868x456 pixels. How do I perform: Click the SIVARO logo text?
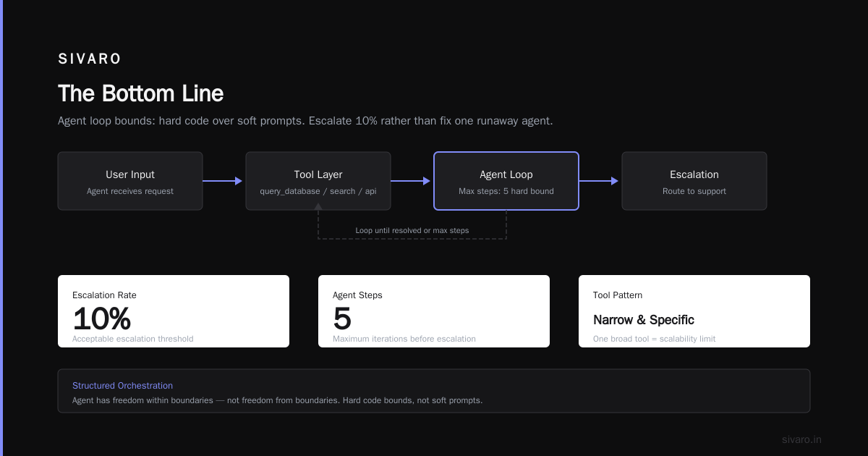coord(90,59)
